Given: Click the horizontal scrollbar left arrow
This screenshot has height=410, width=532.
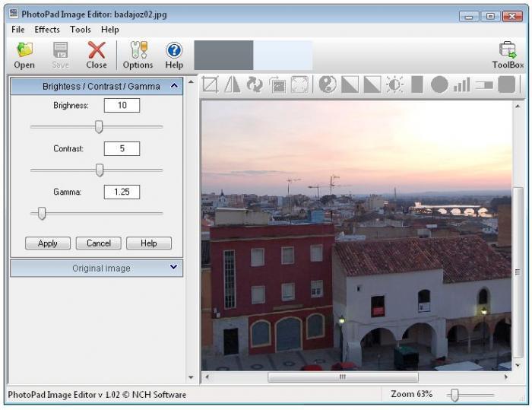Looking at the screenshot, I should [207, 377].
